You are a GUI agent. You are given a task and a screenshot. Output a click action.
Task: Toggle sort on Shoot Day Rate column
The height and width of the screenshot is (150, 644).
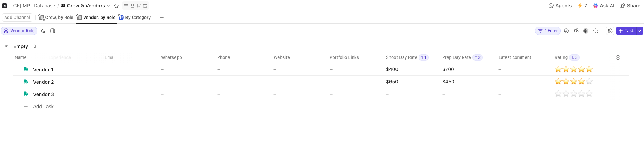(x=401, y=57)
